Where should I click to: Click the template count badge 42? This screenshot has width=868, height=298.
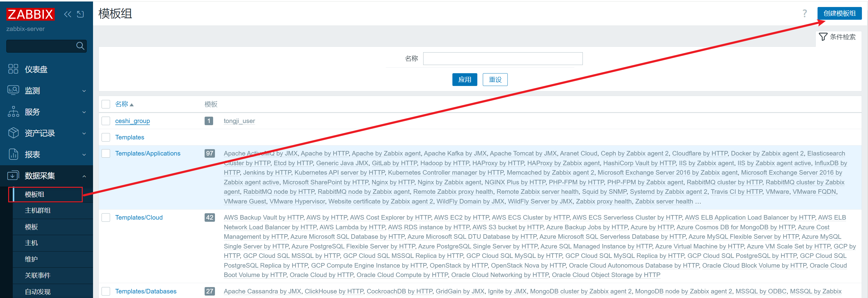tap(209, 218)
